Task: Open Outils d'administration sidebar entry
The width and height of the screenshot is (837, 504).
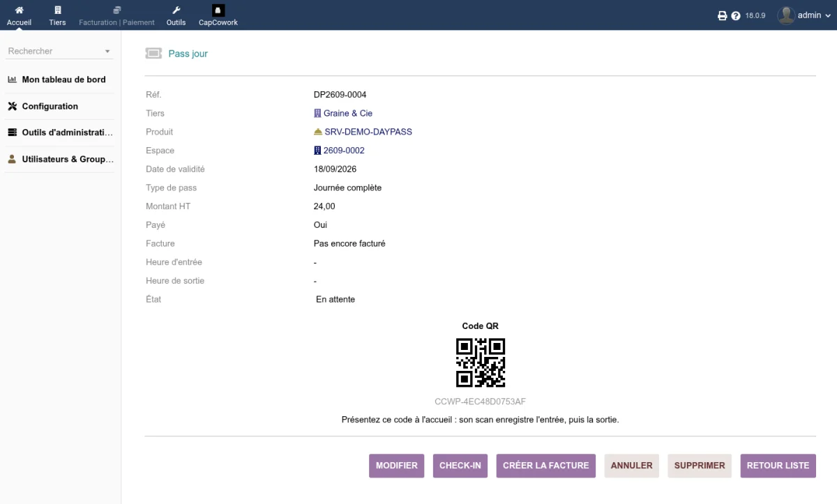Action: [x=67, y=132]
